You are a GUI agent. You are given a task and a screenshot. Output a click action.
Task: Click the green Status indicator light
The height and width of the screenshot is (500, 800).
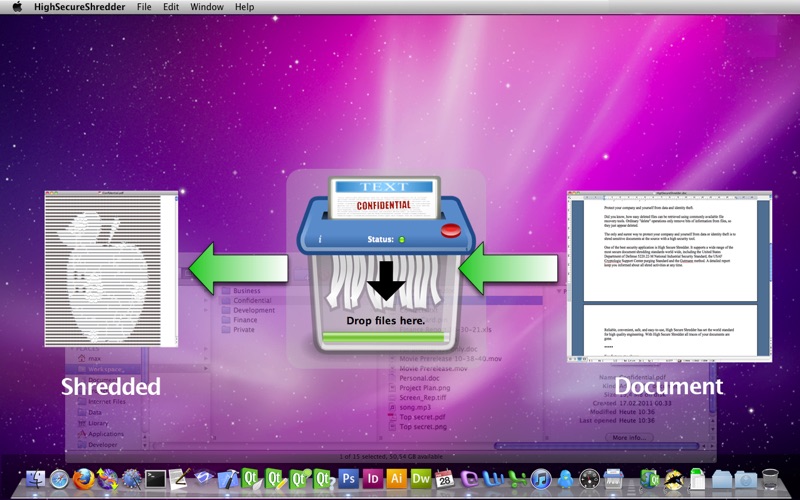click(402, 239)
